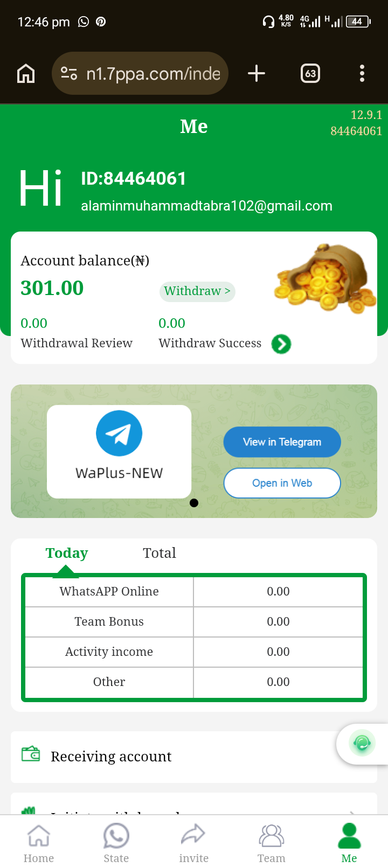The height and width of the screenshot is (868, 388).
Task: Switch to the Today income tab
Action: [67, 553]
